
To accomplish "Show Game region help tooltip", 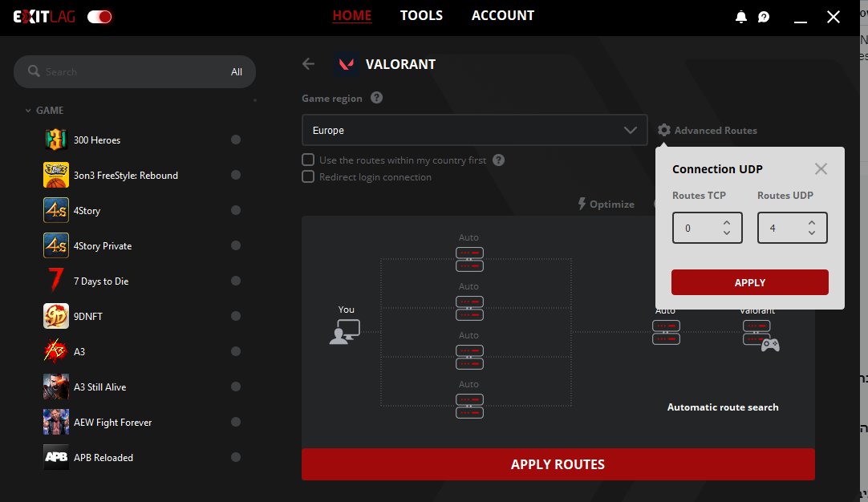I will click(376, 98).
